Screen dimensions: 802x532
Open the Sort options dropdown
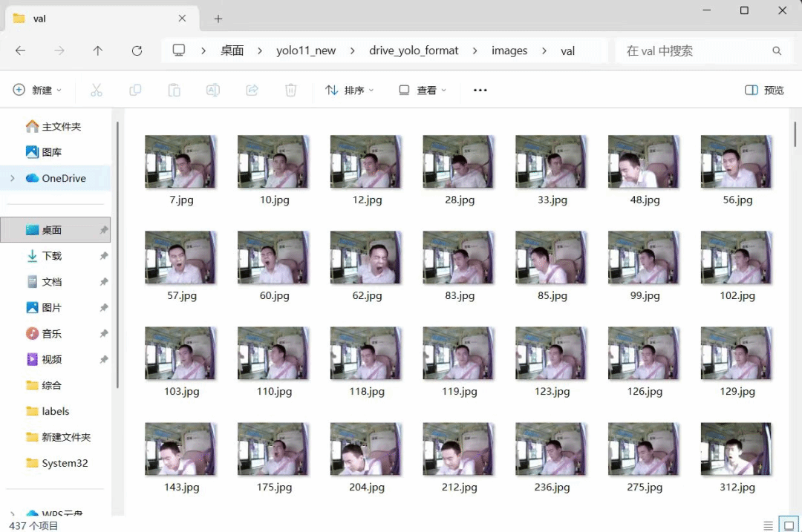tap(350, 91)
